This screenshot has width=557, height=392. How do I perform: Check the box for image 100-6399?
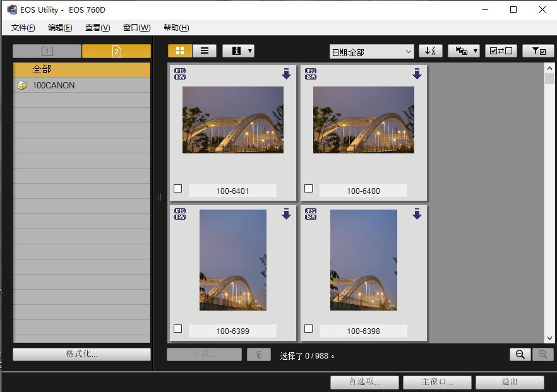tap(178, 328)
